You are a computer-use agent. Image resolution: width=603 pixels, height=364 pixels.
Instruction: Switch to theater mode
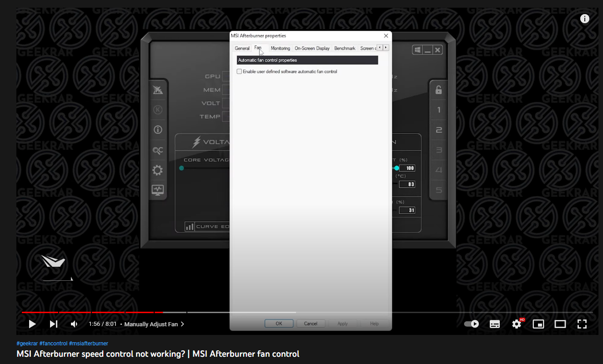(560, 324)
